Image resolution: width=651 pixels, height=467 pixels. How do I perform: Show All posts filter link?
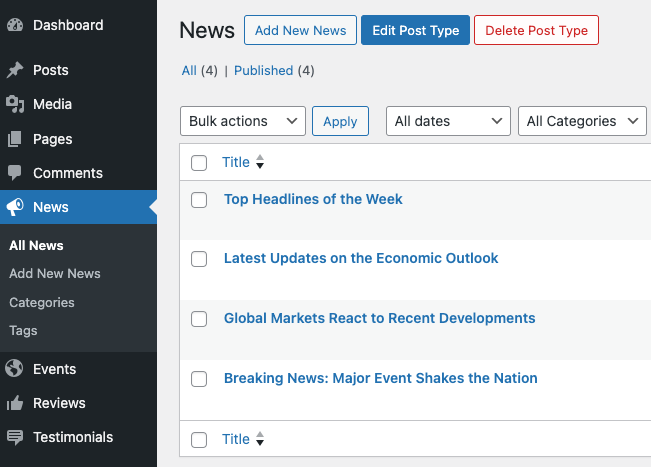(189, 71)
